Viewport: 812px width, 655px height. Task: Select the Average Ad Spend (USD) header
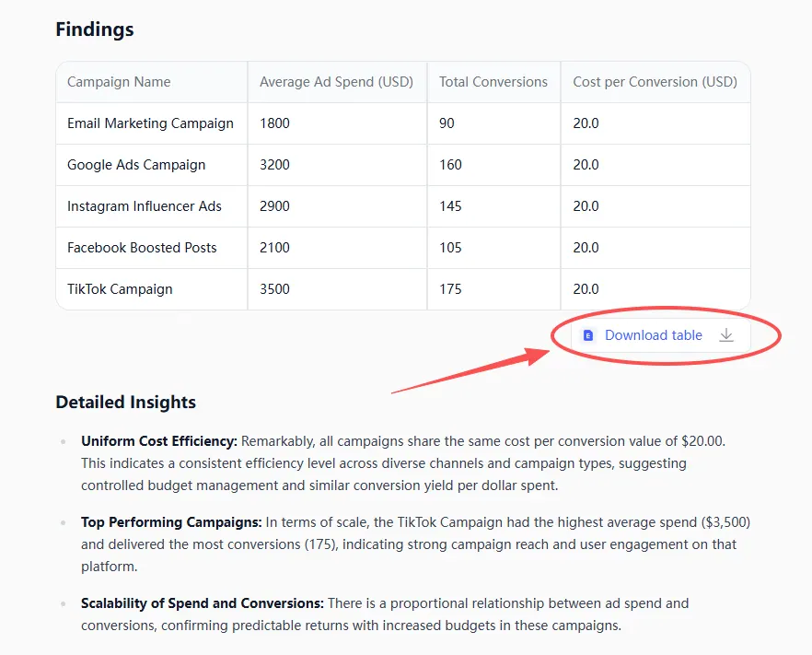point(336,82)
